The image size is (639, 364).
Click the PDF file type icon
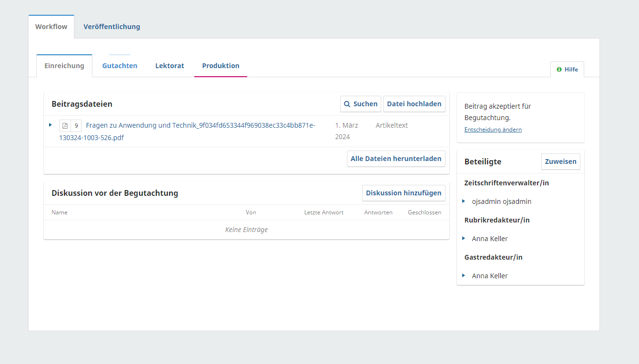pos(65,126)
